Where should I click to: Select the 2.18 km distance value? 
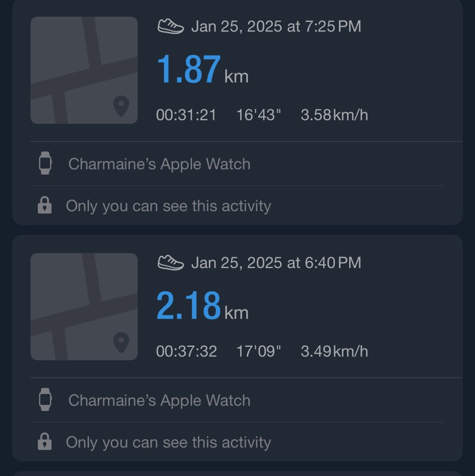tap(201, 307)
